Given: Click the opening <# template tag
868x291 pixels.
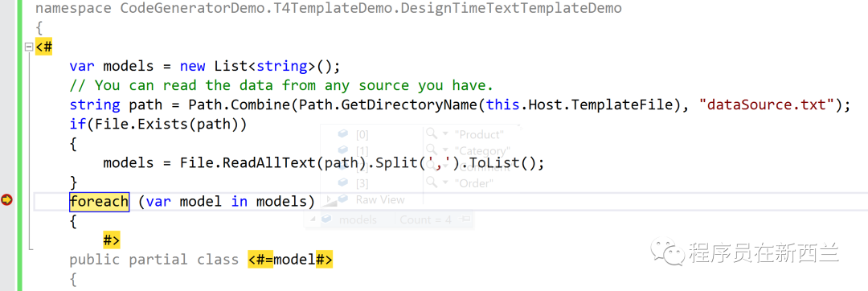Looking at the screenshot, I should 43,47.
